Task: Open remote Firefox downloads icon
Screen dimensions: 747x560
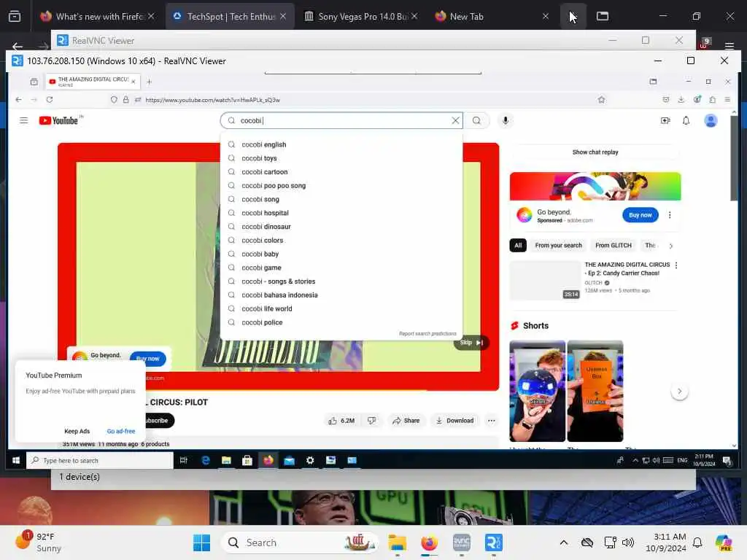Action: pyautogui.click(x=681, y=99)
